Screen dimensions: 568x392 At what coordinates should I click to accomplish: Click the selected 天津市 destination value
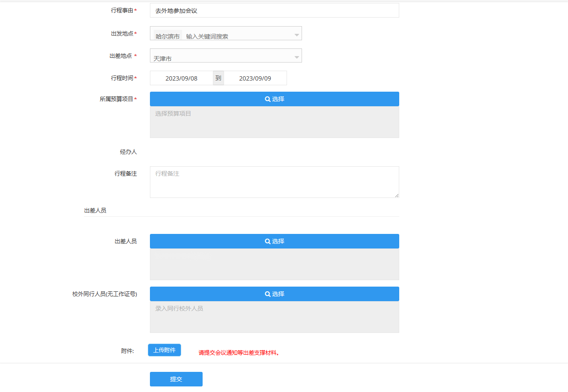click(x=163, y=58)
